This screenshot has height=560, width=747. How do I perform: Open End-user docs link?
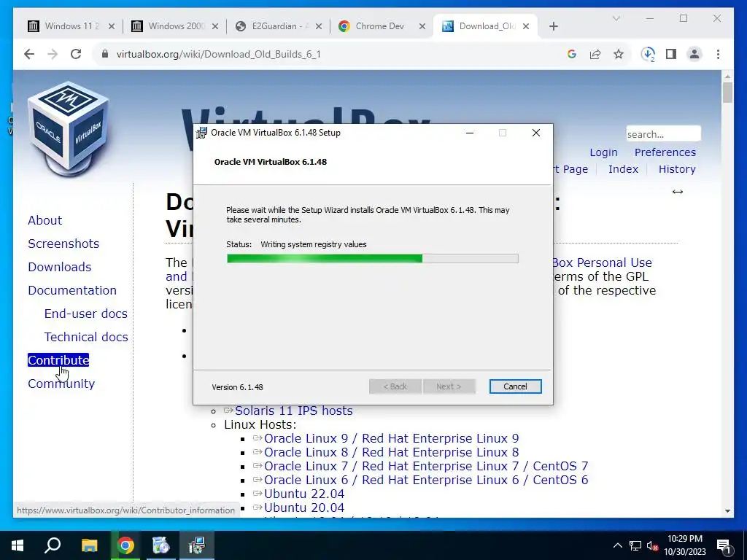pos(86,314)
